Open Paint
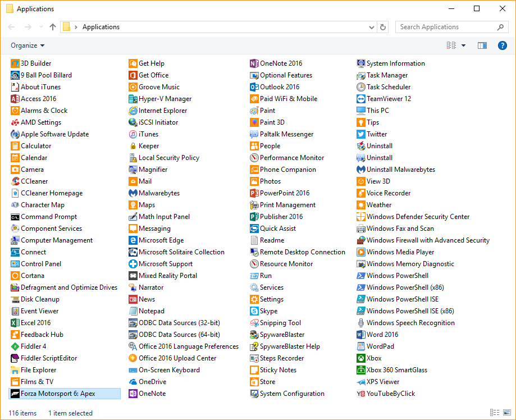 pos(264,110)
